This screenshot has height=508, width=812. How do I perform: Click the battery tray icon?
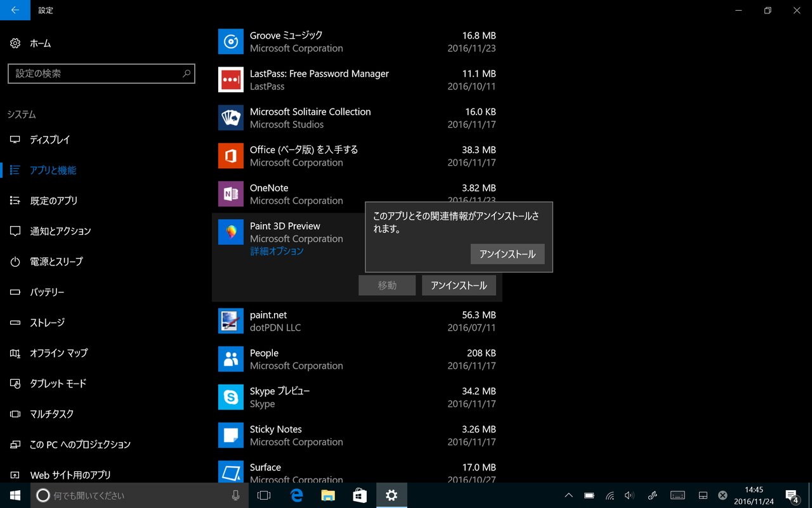589,495
